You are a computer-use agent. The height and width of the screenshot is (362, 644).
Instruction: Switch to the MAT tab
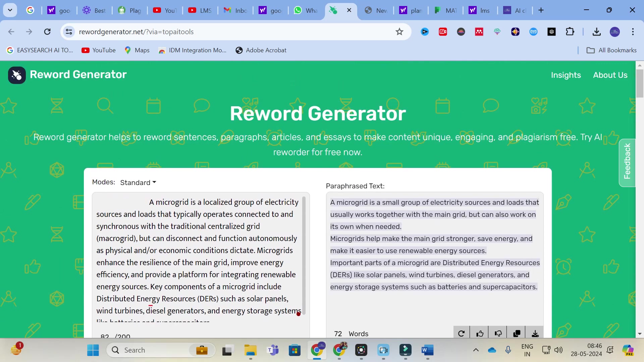tap(446, 10)
